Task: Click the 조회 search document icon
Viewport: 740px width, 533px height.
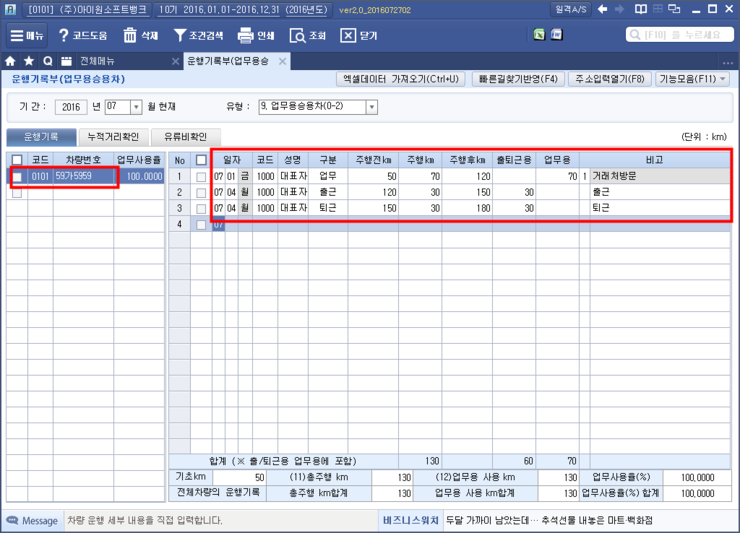Action: pos(298,35)
